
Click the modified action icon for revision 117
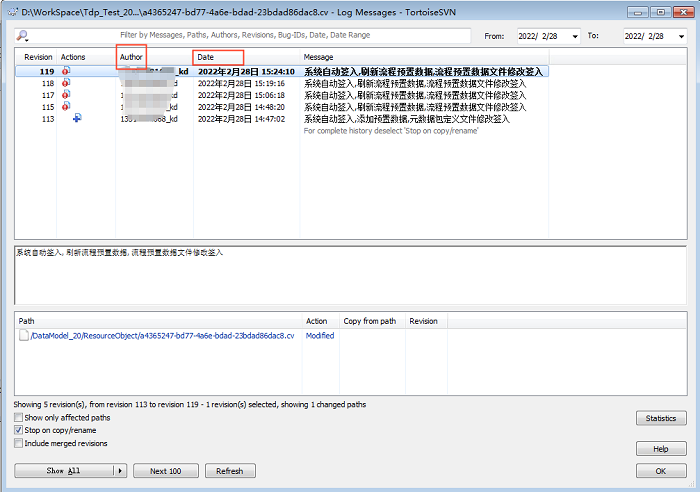pyautogui.click(x=66, y=95)
